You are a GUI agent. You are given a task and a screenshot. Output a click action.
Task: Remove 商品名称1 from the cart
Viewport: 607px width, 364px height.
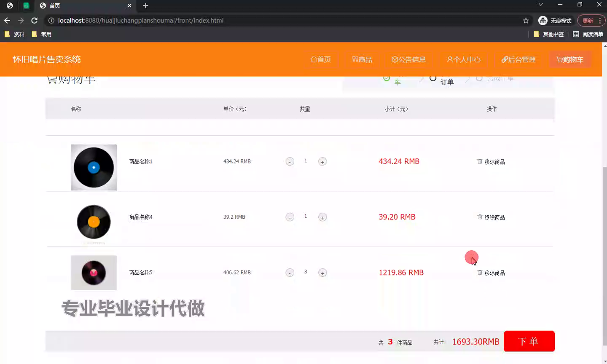(491, 162)
